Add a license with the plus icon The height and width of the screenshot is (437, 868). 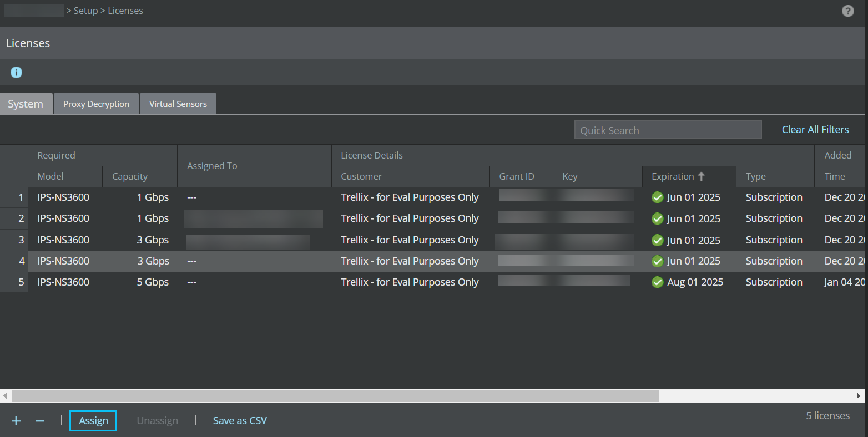tap(16, 421)
